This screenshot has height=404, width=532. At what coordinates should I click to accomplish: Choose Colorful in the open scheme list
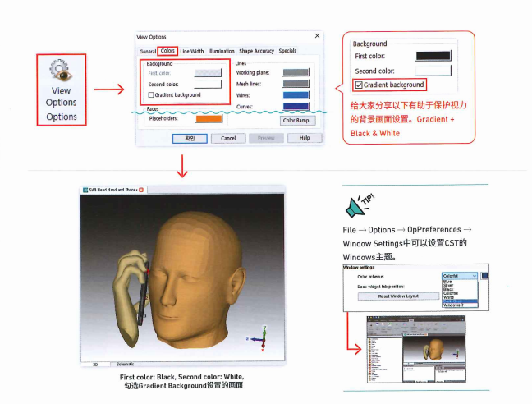pyautogui.click(x=451, y=293)
